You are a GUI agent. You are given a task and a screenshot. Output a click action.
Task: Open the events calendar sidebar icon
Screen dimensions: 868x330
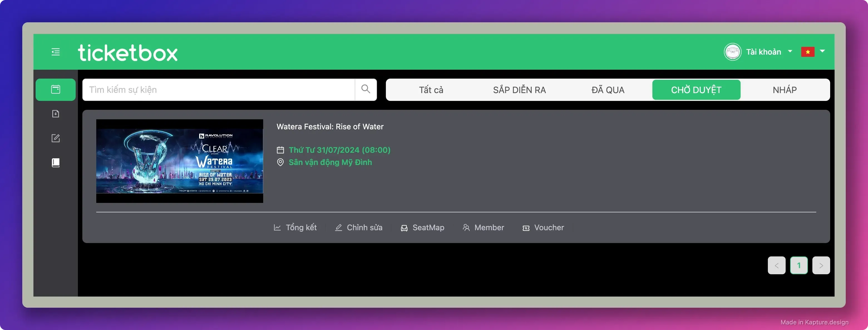56,89
